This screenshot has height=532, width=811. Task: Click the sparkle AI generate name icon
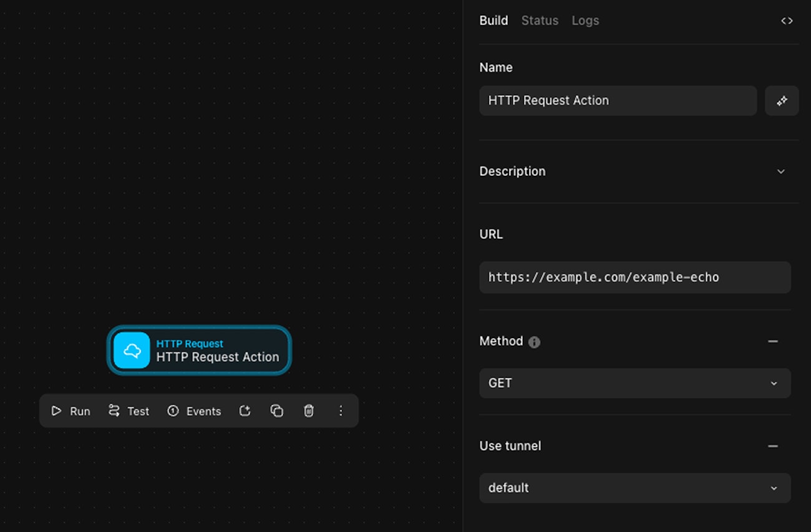point(782,100)
